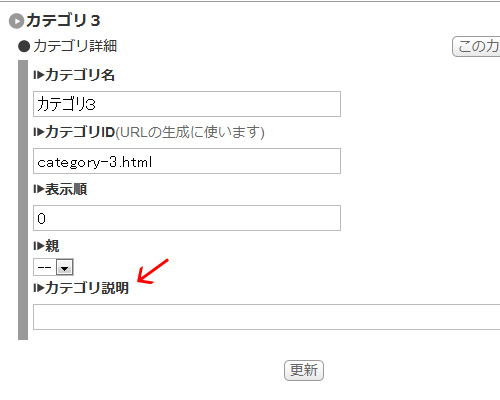The height and width of the screenshot is (400, 500).
Task: Click the gray vertical bar beside the form
Action: pyautogui.click(x=23, y=200)
